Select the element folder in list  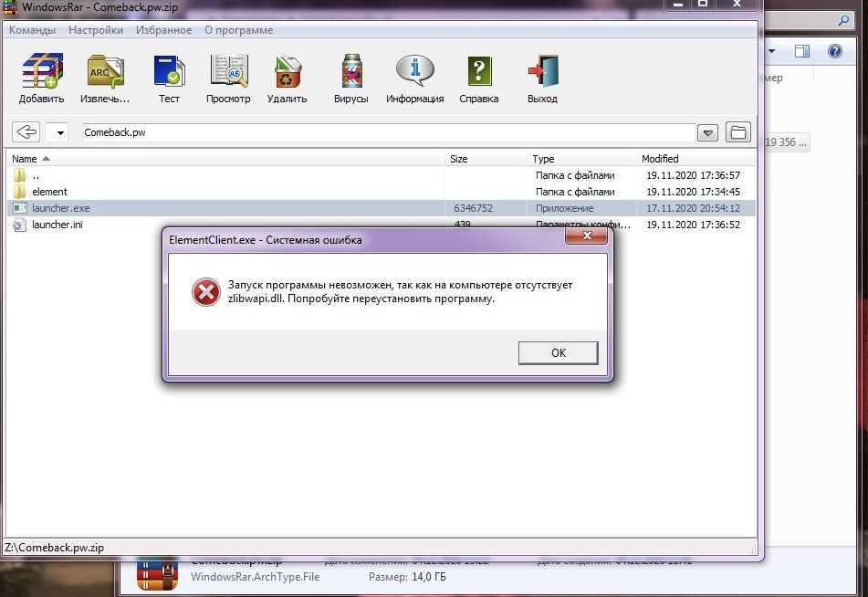pyautogui.click(x=49, y=192)
